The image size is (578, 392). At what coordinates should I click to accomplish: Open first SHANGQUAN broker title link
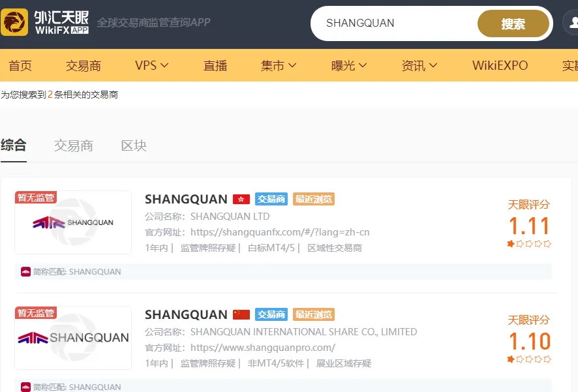tap(186, 200)
